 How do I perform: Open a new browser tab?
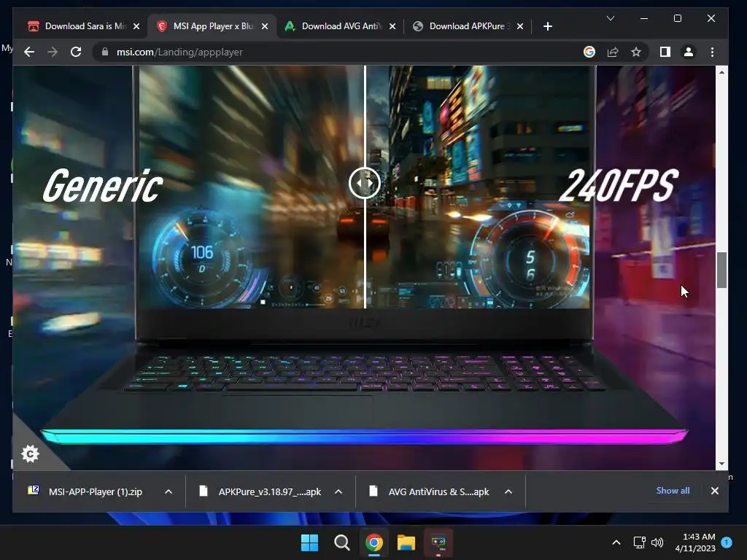pos(547,26)
